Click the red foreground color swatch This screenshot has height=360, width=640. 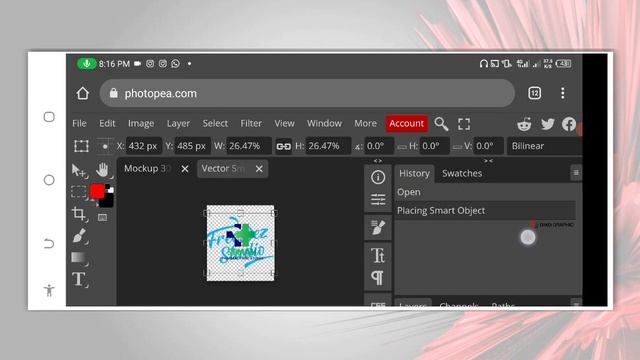pyautogui.click(x=97, y=191)
